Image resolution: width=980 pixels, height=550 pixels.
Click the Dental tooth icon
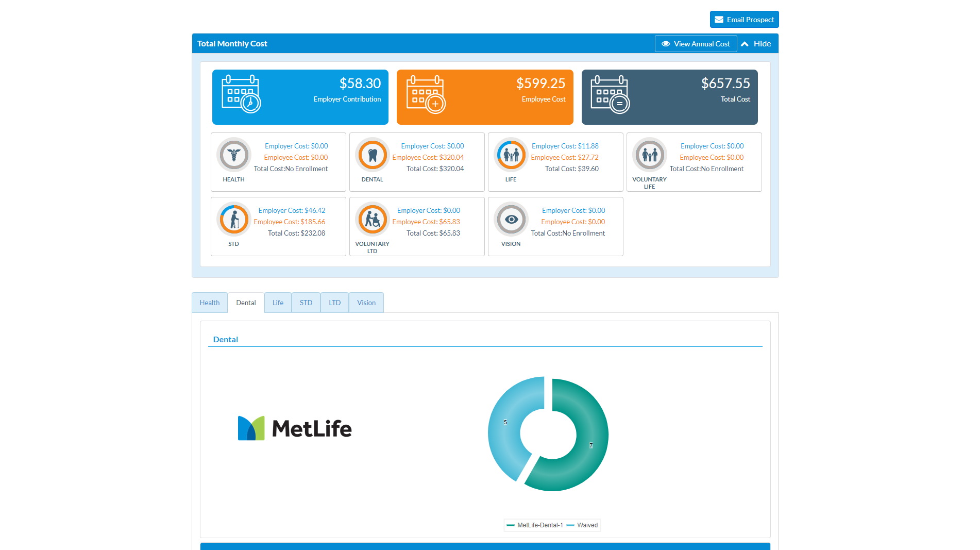[x=373, y=155]
